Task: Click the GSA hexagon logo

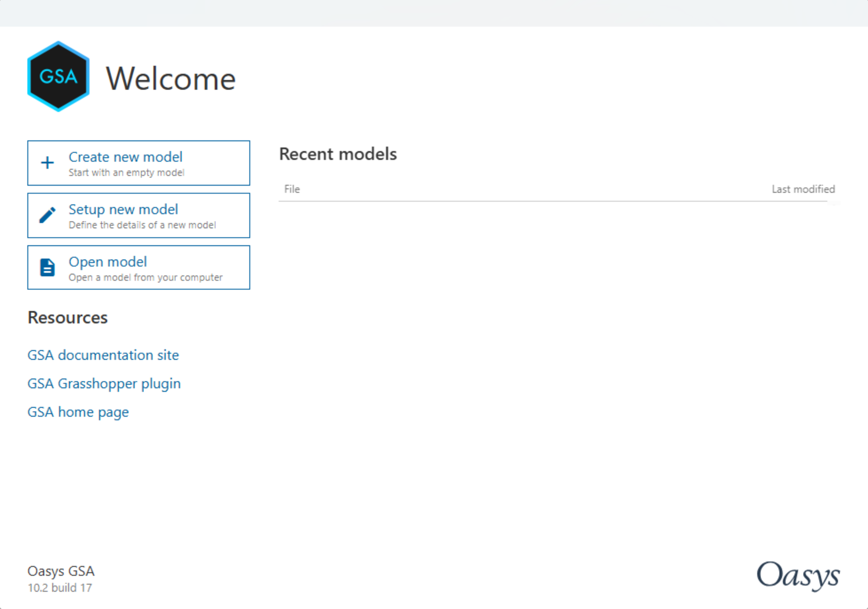Action: pos(58,77)
